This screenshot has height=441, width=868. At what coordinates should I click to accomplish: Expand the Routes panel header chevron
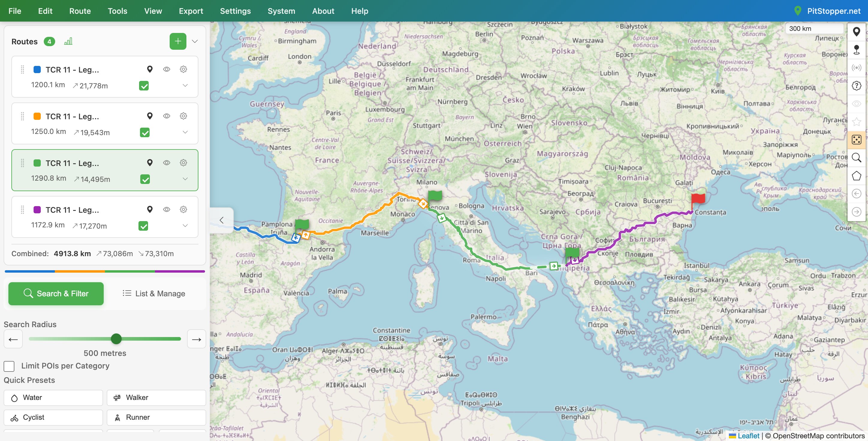195,41
